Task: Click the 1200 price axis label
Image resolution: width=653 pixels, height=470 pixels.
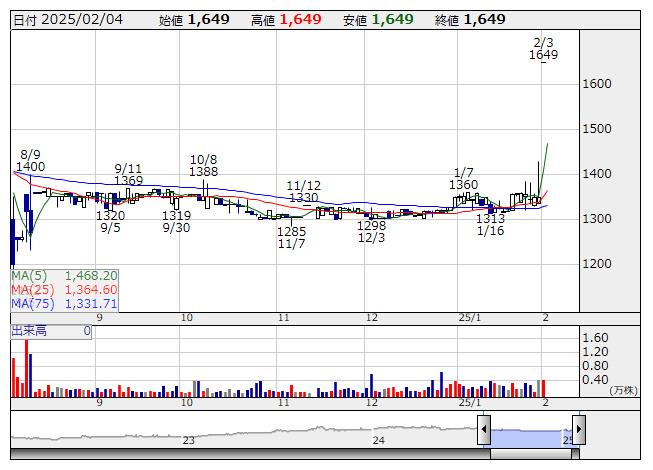Action: 597,264
